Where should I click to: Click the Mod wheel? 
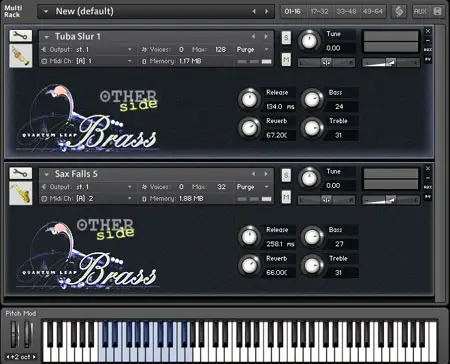point(29,334)
